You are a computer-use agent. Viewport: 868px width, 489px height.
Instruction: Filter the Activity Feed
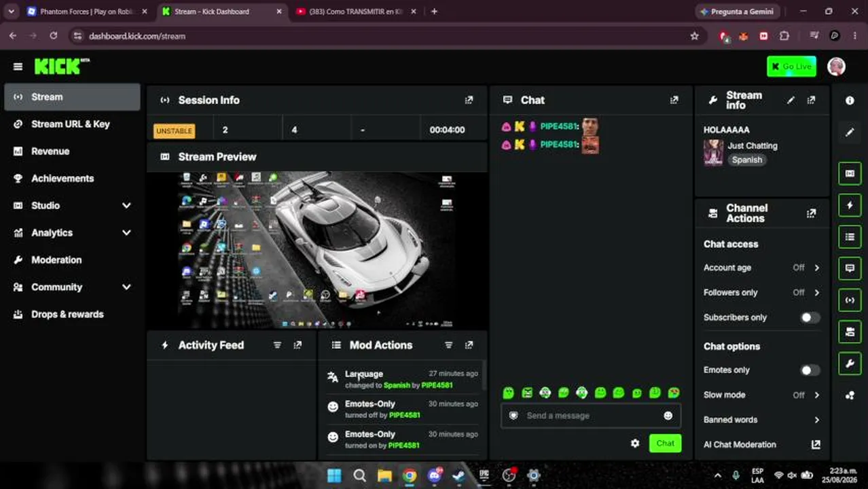pos(277,345)
